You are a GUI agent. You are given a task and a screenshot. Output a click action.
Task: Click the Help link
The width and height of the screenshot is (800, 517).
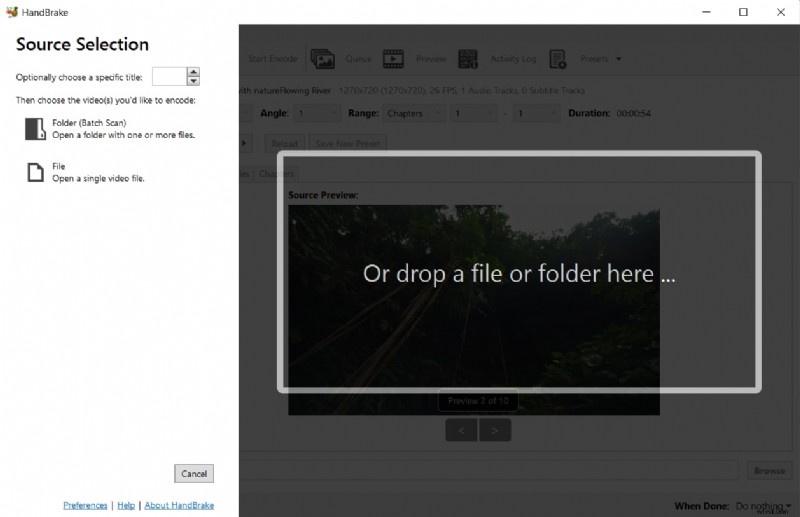pos(126,505)
